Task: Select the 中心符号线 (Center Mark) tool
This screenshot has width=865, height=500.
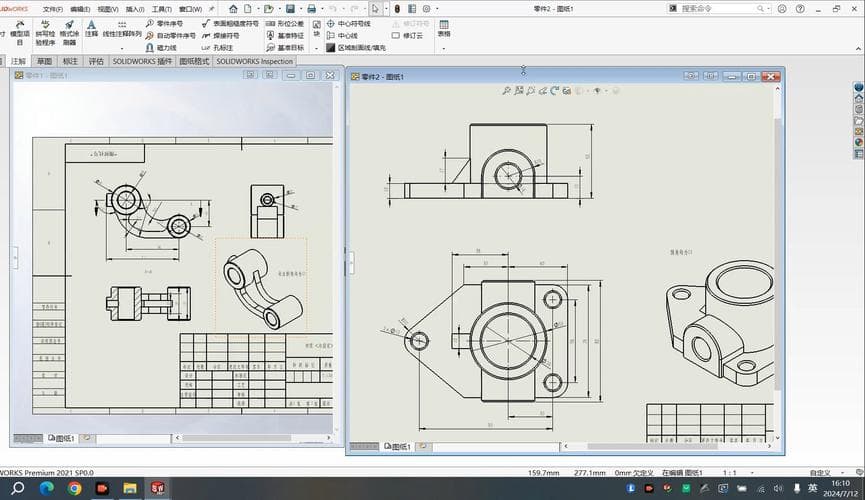Action: point(349,24)
